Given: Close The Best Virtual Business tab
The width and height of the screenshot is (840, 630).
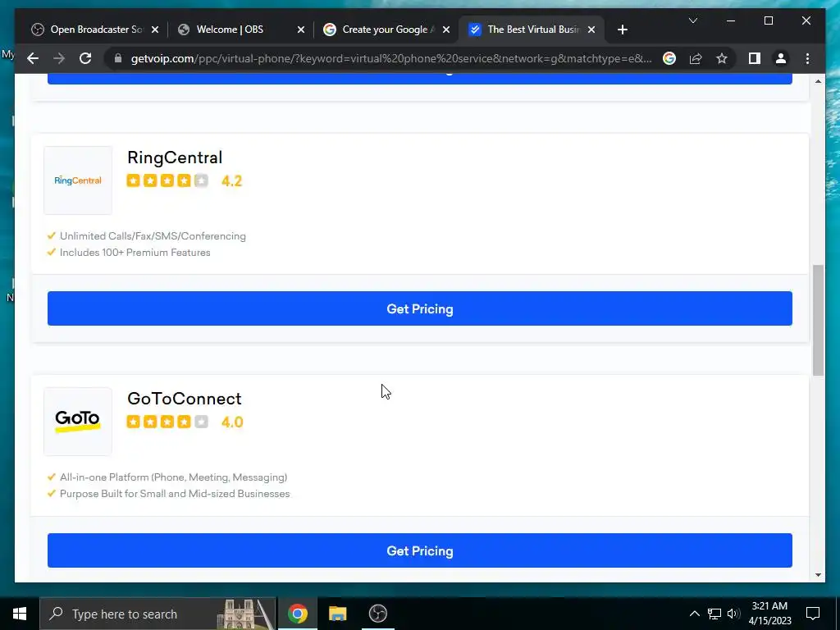Looking at the screenshot, I should [591, 30].
